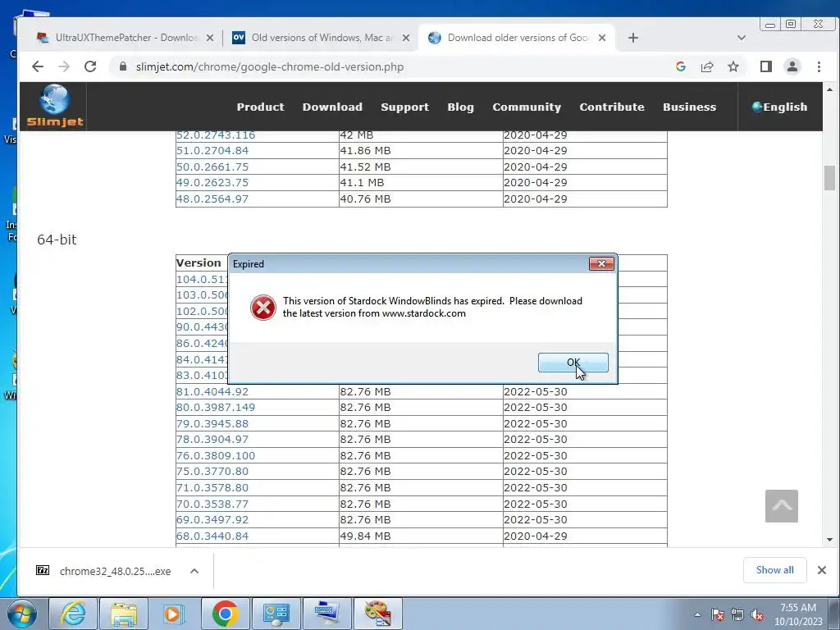Open Chrome's three-dot menu
Image resolution: width=840 pixels, height=630 pixels.
point(819,66)
